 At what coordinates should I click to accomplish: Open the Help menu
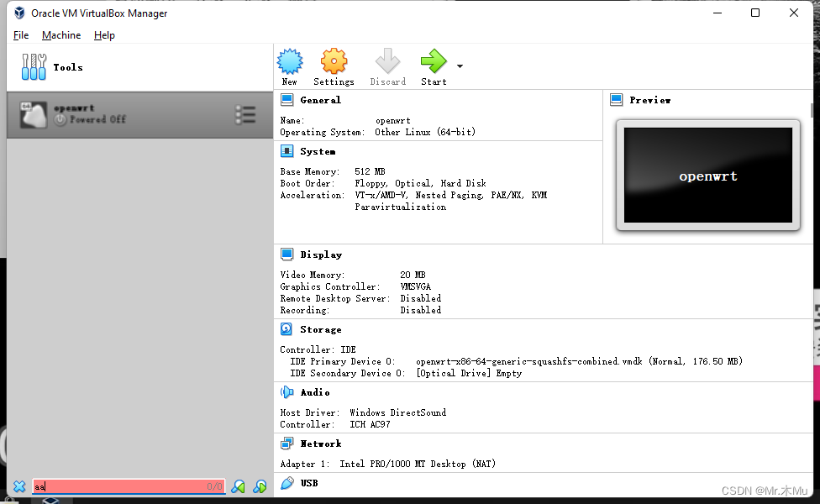point(104,35)
